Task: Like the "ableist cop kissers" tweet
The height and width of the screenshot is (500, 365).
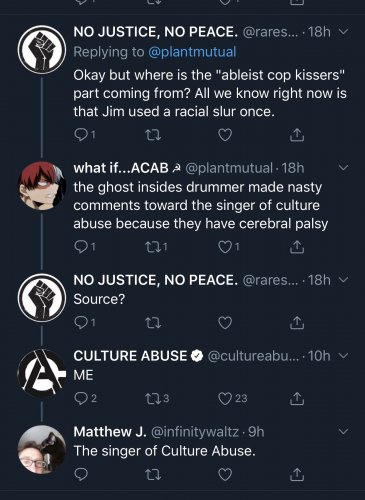Action: click(225, 135)
